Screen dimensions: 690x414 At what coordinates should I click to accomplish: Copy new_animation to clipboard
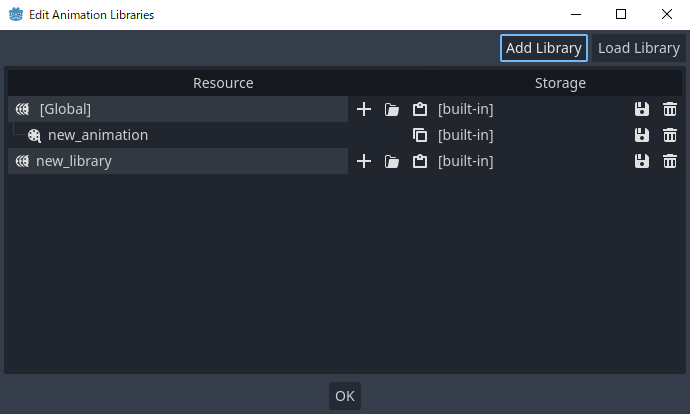(420, 135)
